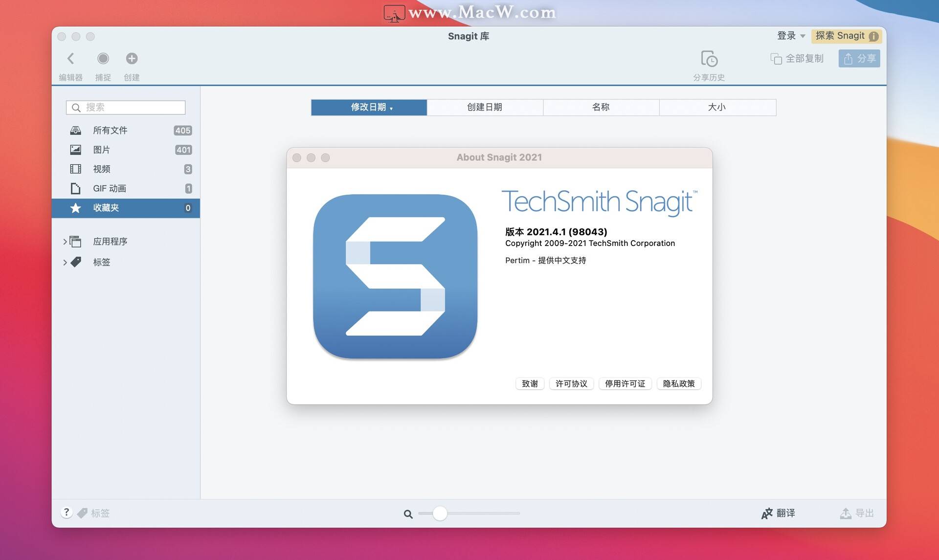
Task: Sort by created date tab
Action: pyautogui.click(x=485, y=108)
